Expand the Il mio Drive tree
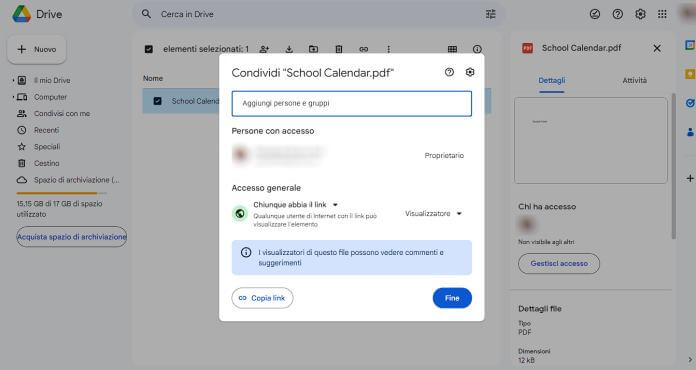The height and width of the screenshot is (370, 696). [14, 80]
